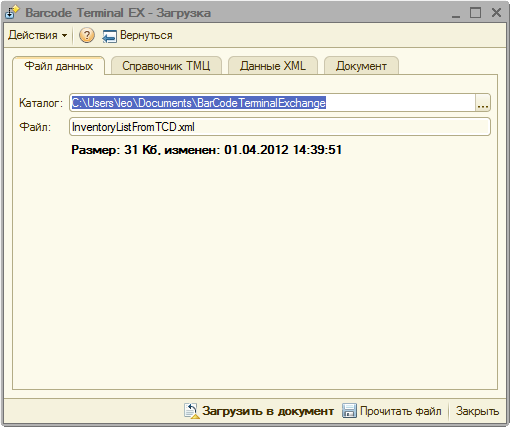Image resolution: width=510 pixels, height=427 pixels.
Task: Close the window with the title bar X
Action: (x=496, y=13)
